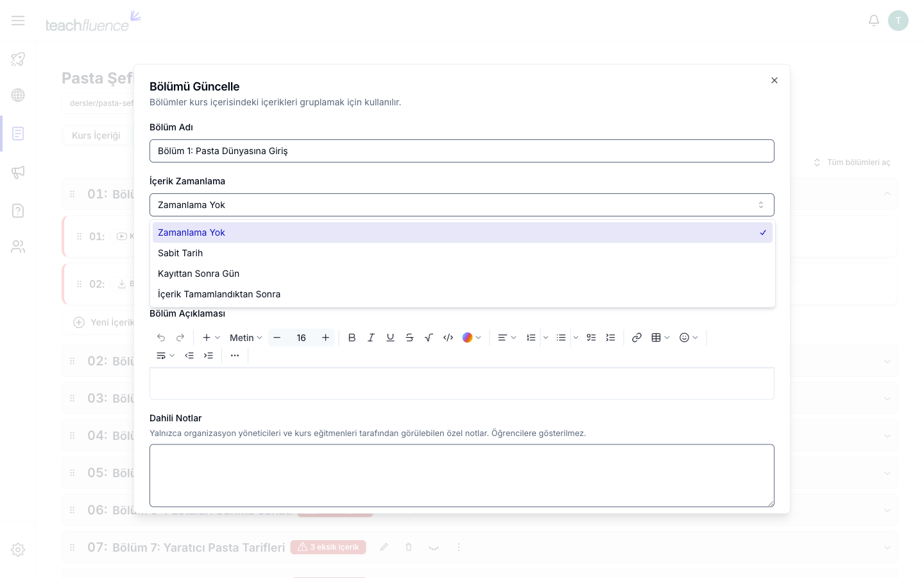Open the text color picker
924x578 pixels.
click(x=472, y=338)
